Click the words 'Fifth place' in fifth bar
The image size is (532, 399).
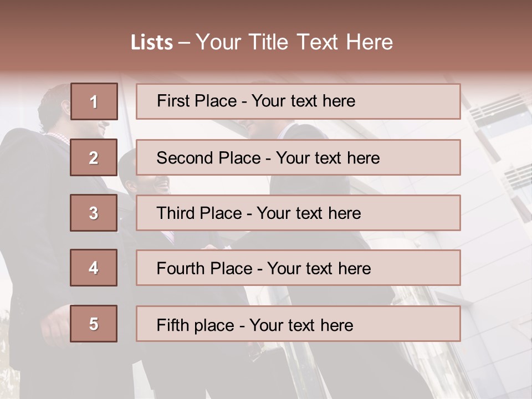tap(196, 325)
